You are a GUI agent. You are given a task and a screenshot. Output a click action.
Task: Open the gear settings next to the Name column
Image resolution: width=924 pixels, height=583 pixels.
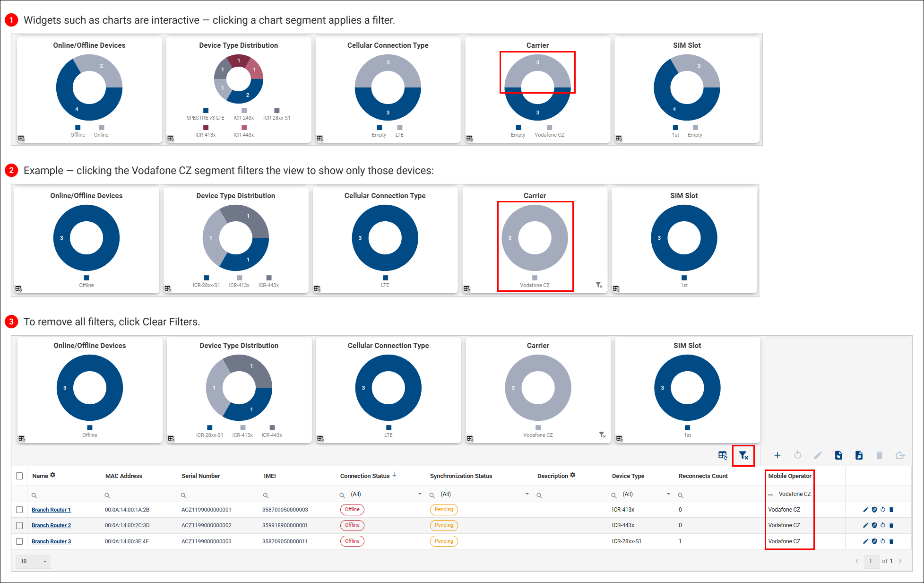pyautogui.click(x=53, y=475)
